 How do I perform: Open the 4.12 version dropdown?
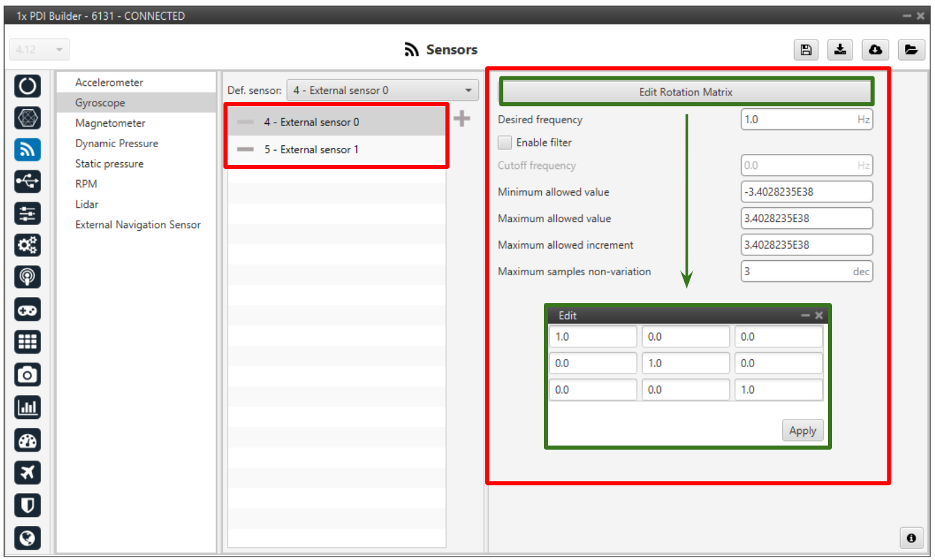(x=40, y=50)
